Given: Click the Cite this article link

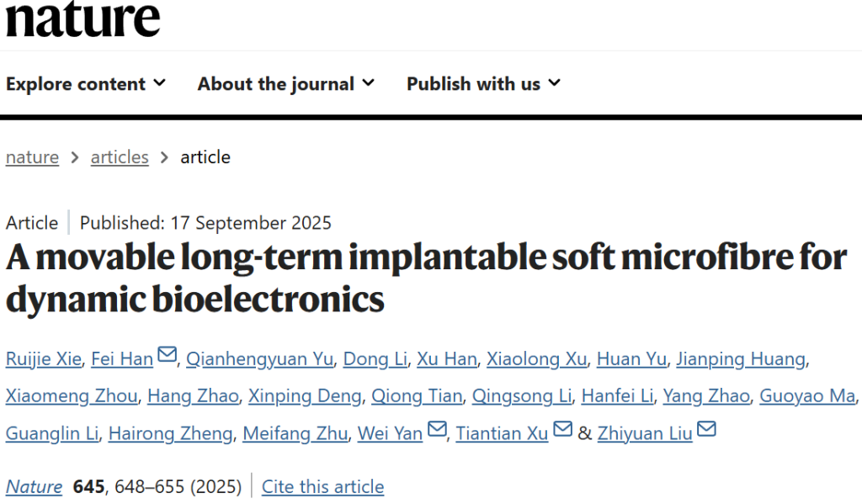Looking at the screenshot, I should tap(322, 486).
